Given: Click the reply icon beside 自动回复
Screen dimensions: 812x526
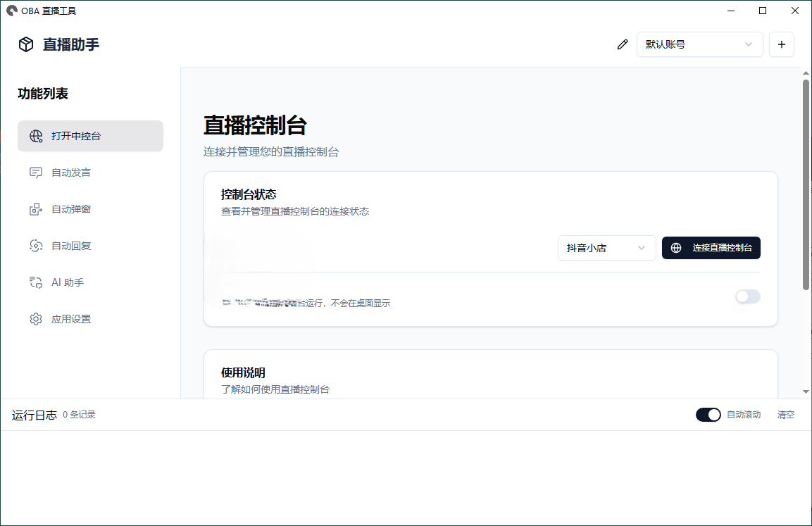Looking at the screenshot, I should (x=36, y=246).
